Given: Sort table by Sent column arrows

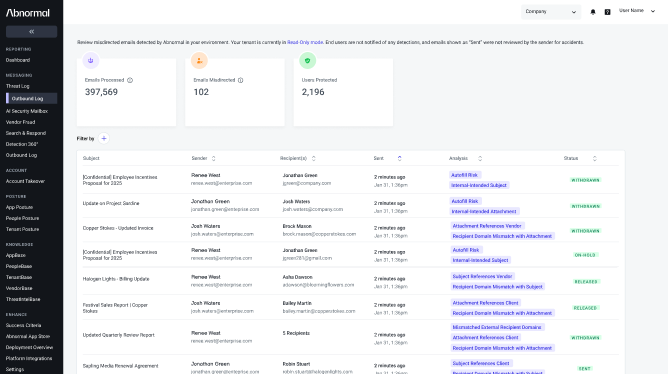Looking at the screenshot, I should coord(399,158).
